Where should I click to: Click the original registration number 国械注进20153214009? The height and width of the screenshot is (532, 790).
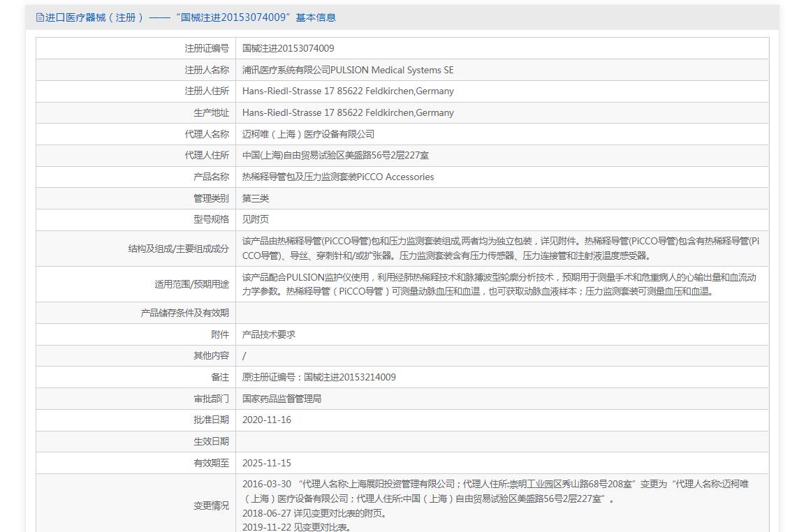[x=319, y=377]
